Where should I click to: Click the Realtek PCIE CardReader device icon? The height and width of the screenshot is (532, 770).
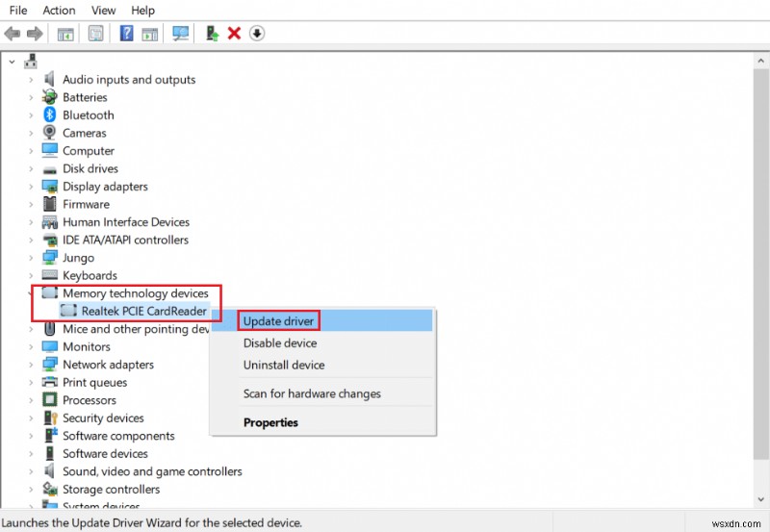pos(68,311)
